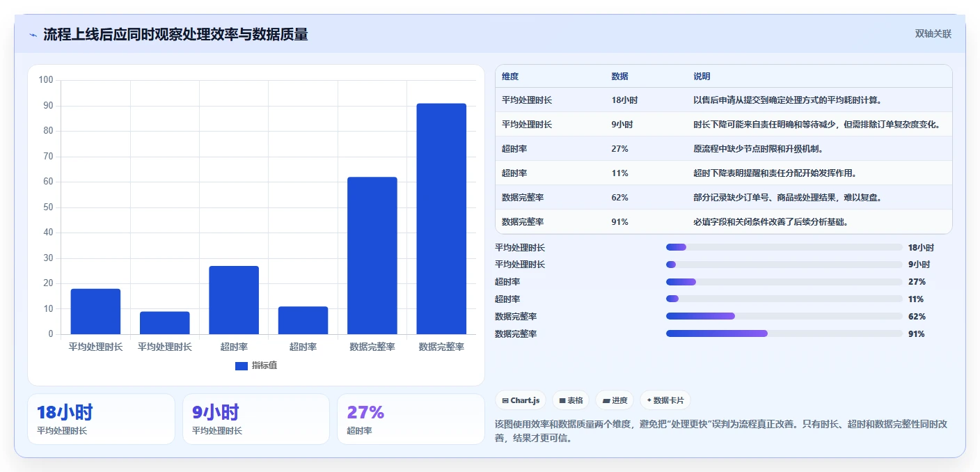This screenshot has width=980, height=472.
Task: Click the progress bar labeled 62%
Action: (x=784, y=316)
